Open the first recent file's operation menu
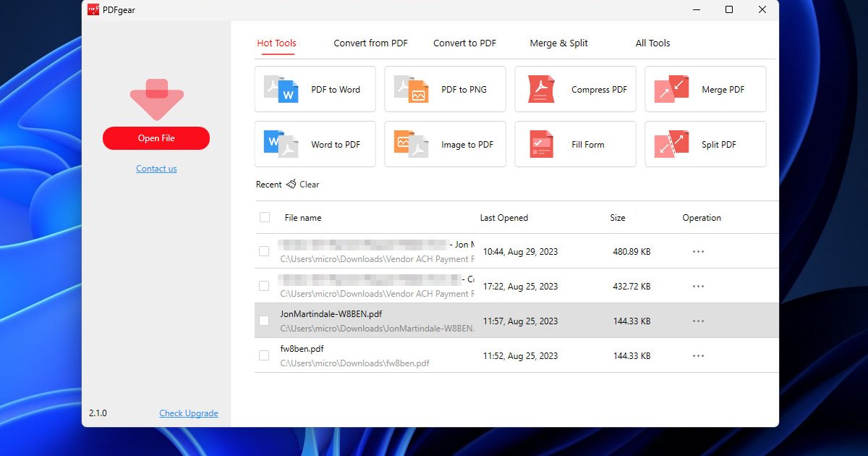The width and height of the screenshot is (868, 456). [698, 250]
